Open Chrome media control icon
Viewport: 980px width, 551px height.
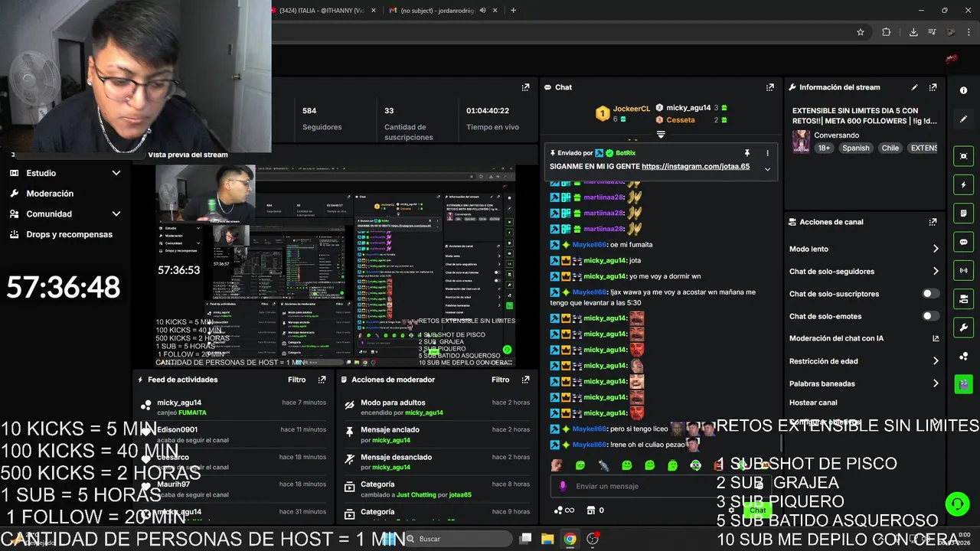(x=932, y=32)
